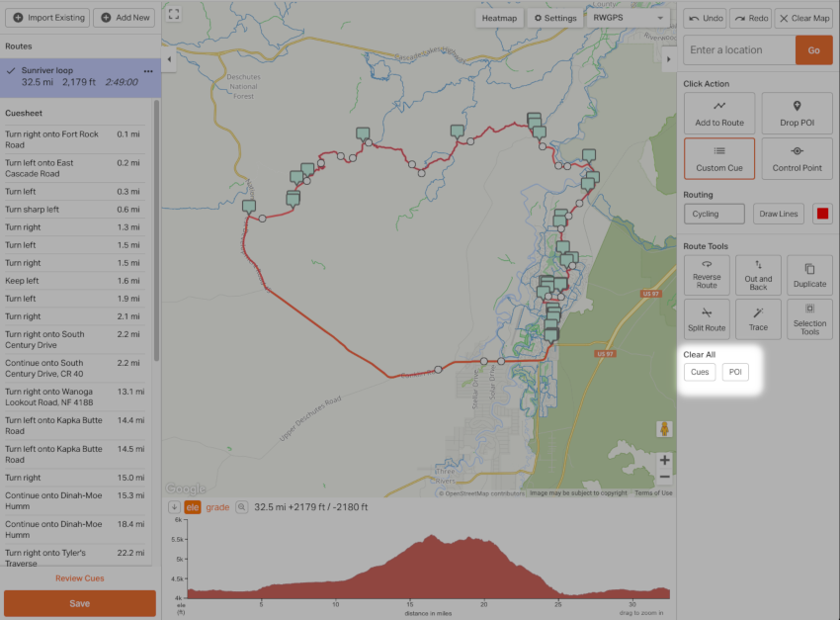Select Drop POI click action
840x620 pixels.
[x=798, y=113]
